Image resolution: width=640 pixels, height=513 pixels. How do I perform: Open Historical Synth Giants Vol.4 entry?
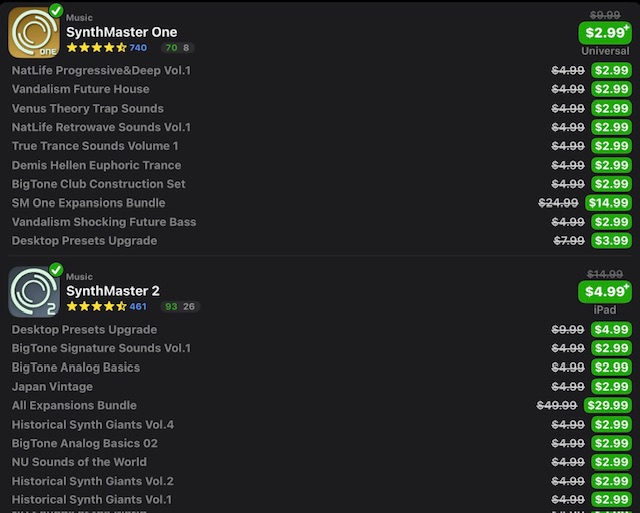pos(93,424)
